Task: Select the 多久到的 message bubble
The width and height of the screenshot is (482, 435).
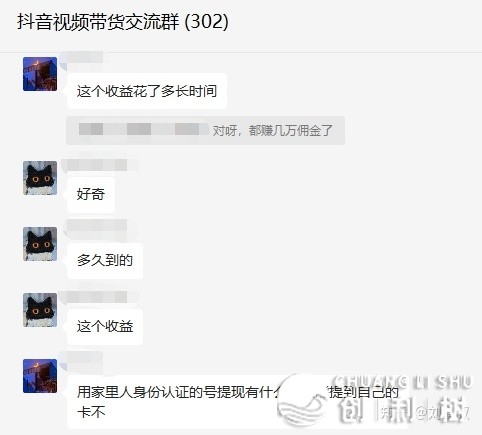Action: click(x=105, y=260)
